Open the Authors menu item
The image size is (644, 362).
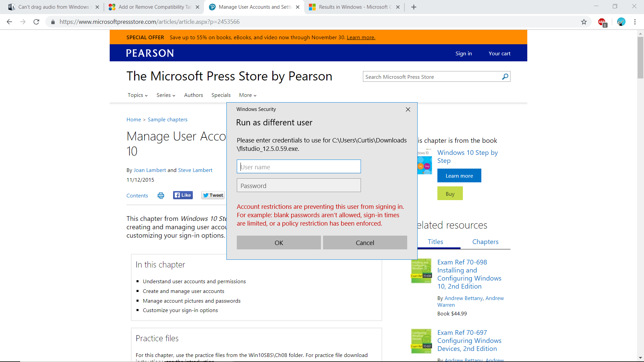coord(194,95)
